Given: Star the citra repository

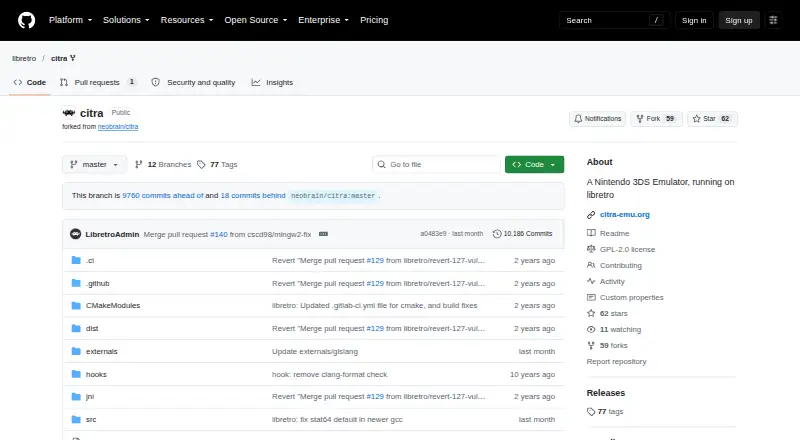Looking at the screenshot, I should click(712, 119).
